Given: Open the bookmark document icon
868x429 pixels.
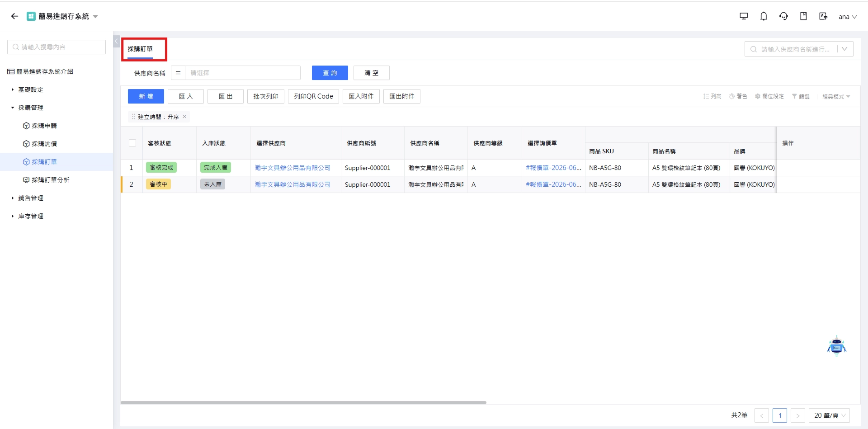Looking at the screenshot, I should pos(803,16).
